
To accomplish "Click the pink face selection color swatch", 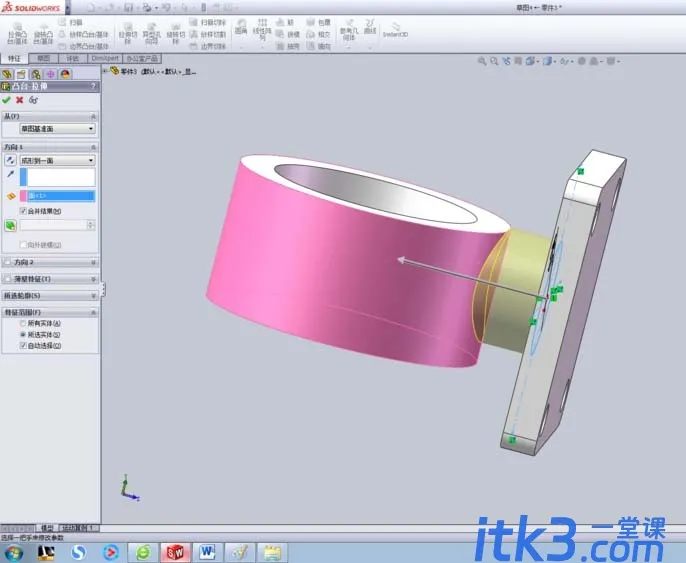I will [23, 196].
